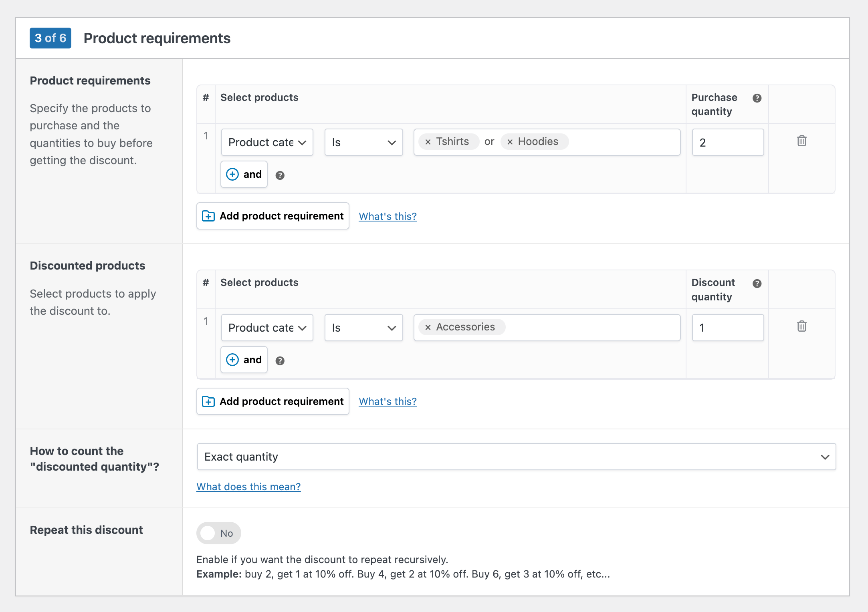Image resolution: width=868 pixels, height=612 pixels.
Task: Add an 'and' condition to purchase requirement
Action: [244, 174]
